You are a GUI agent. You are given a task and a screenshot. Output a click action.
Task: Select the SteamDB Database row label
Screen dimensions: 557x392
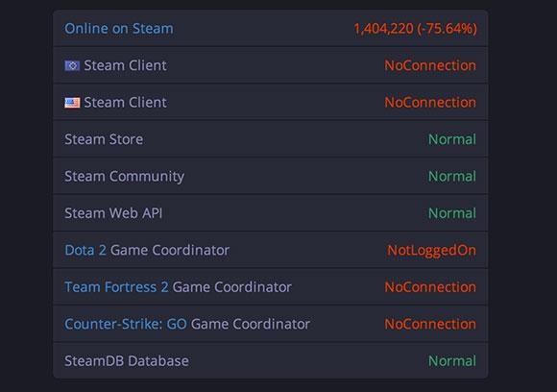point(127,361)
